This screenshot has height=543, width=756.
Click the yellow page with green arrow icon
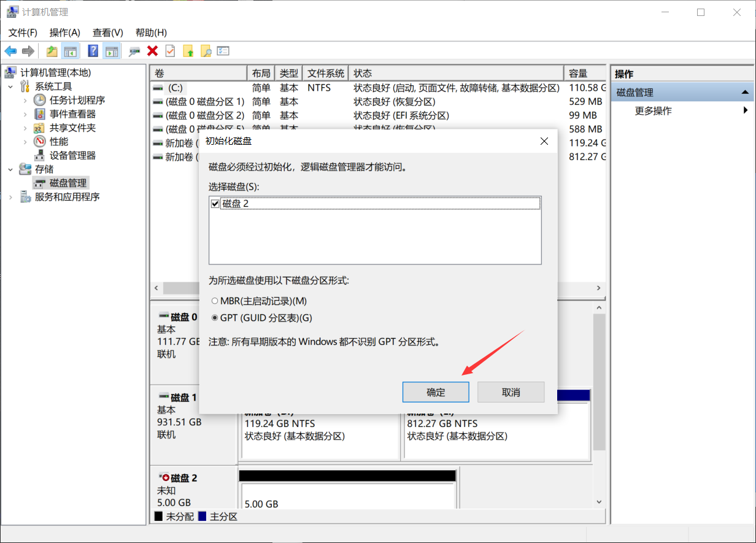(188, 52)
